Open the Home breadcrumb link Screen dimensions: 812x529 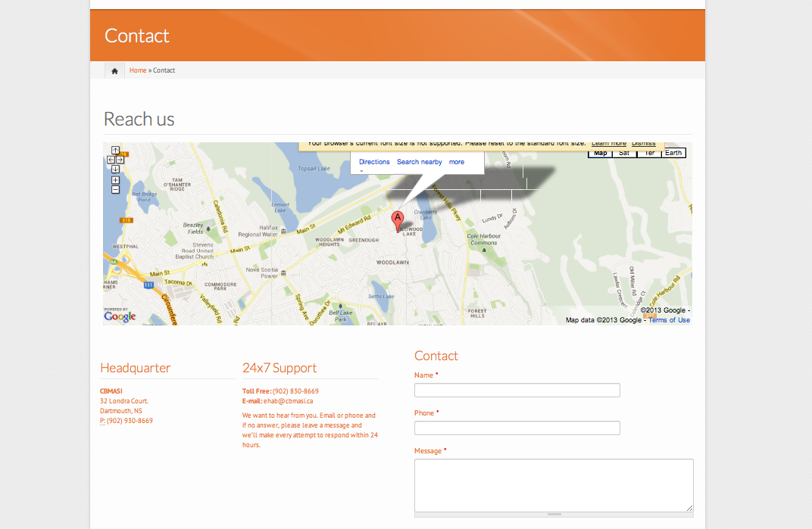pyautogui.click(x=138, y=70)
